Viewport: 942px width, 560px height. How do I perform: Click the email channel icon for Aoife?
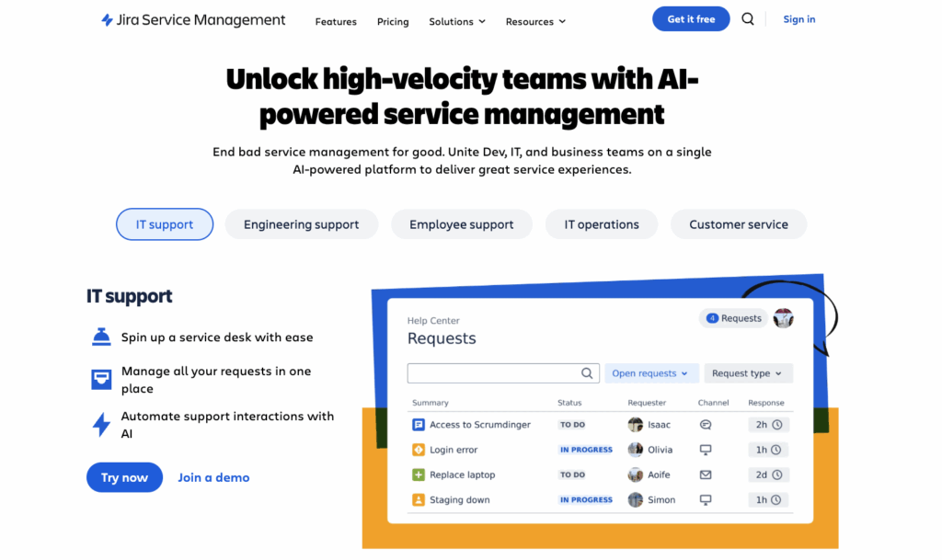tap(706, 474)
